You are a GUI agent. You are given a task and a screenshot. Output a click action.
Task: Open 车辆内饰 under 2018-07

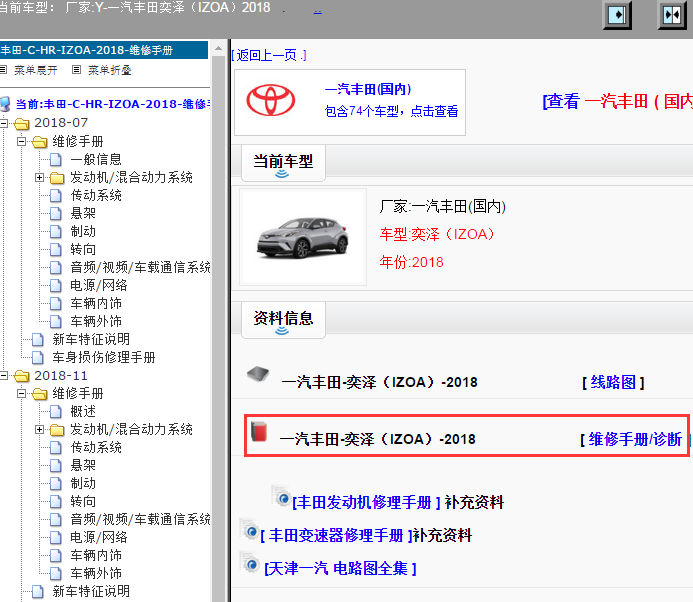[x=96, y=304]
